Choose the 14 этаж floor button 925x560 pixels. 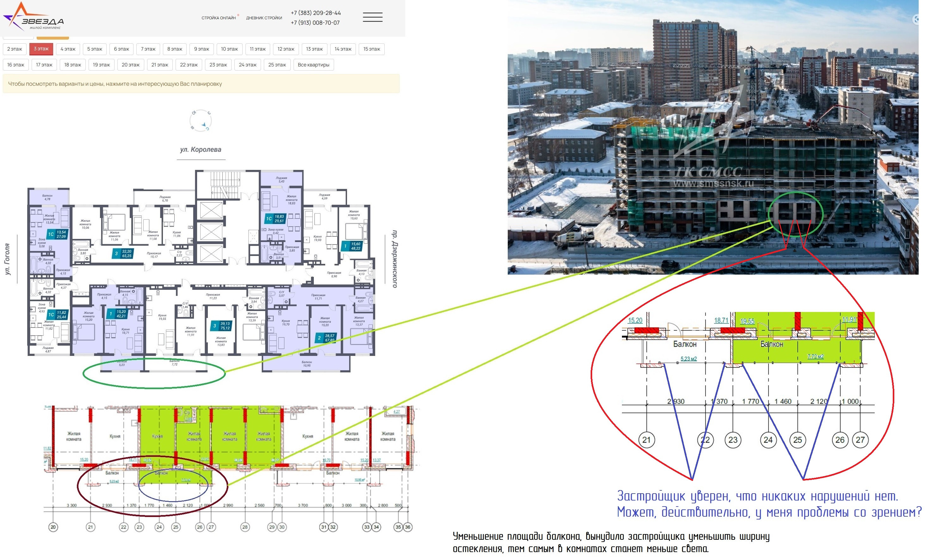343,49
